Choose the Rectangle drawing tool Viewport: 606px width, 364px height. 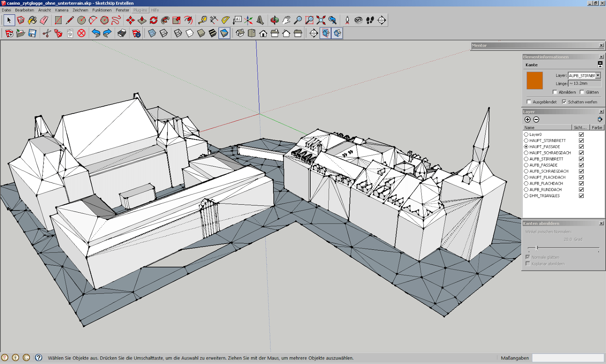click(58, 20)
